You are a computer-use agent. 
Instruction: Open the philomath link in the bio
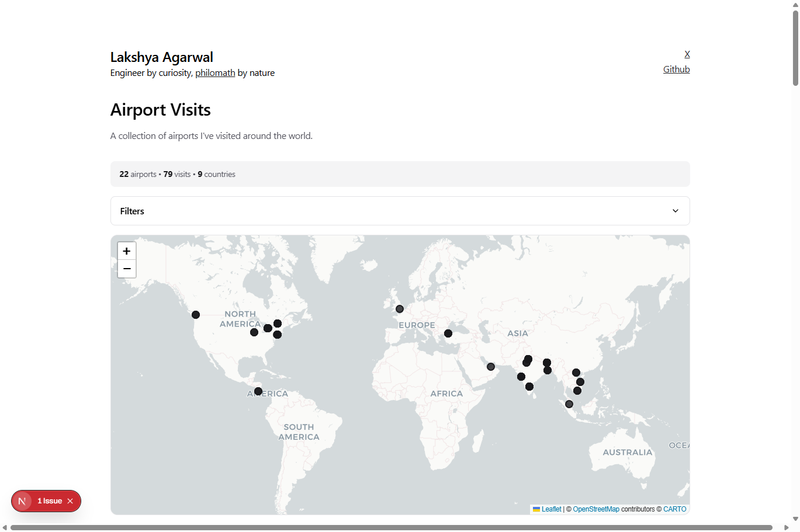(215, 72)
